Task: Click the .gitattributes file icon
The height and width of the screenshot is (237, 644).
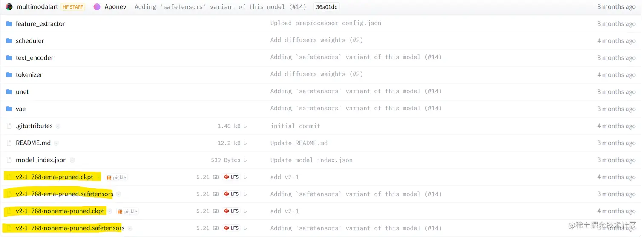Action: tap(9, 126)
